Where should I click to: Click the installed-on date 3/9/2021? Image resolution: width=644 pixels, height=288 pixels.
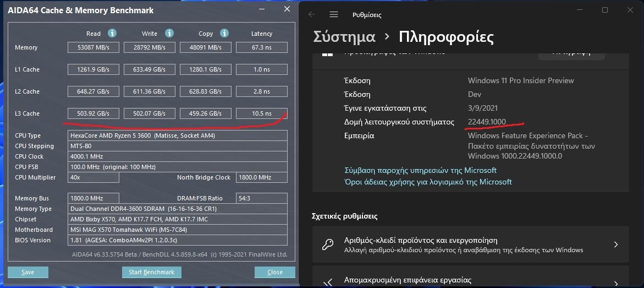[483, 108]
